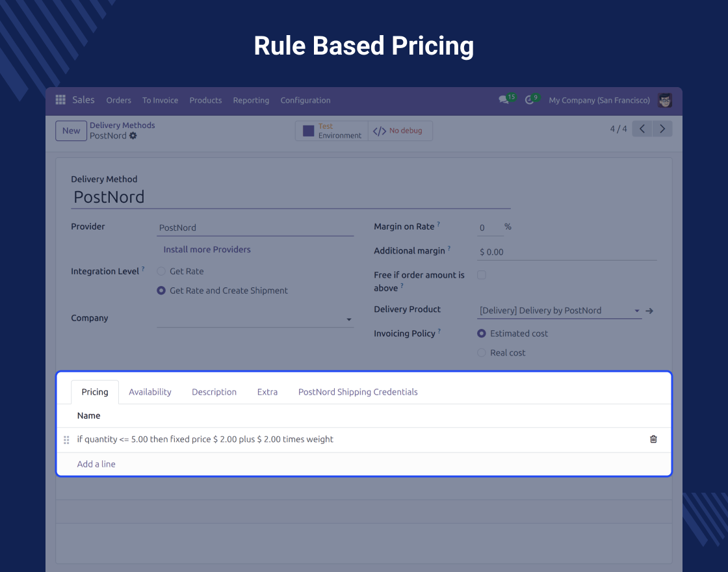Show the Invoicing Policy help tooltip mark
The height and width of the screenshot is (572, 728).
coord(439,331)
